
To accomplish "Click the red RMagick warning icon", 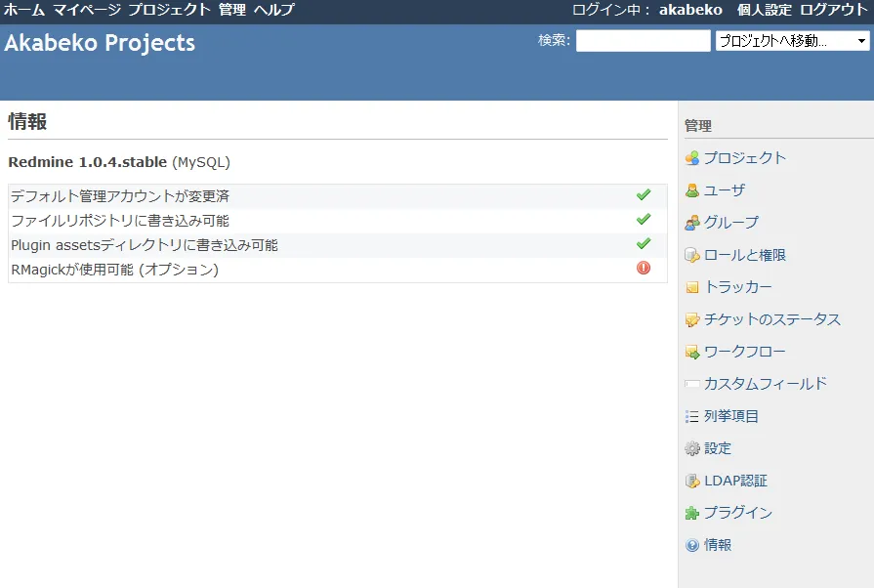I will point(644,269).
